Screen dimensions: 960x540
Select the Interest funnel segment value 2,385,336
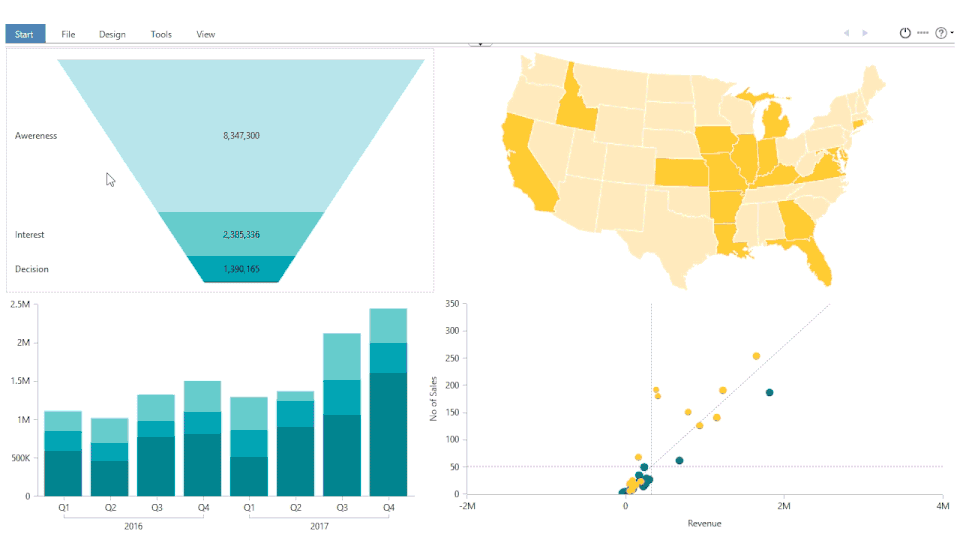coord(241,234)
